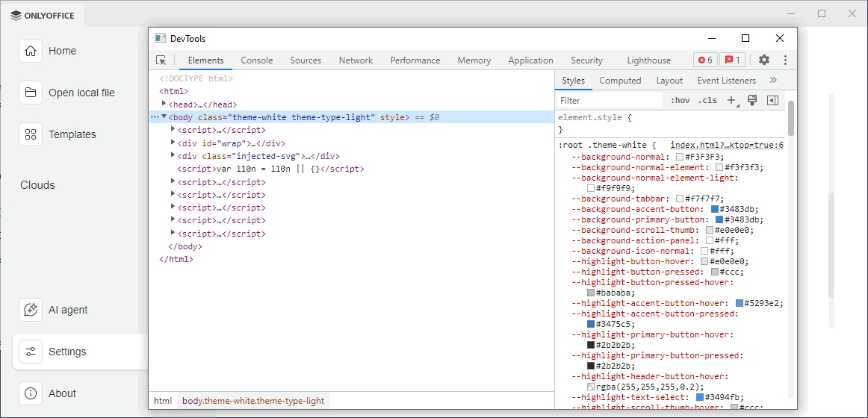Open the Application tab
This screenshot has height=418, width=868.
tap(530, 60)
